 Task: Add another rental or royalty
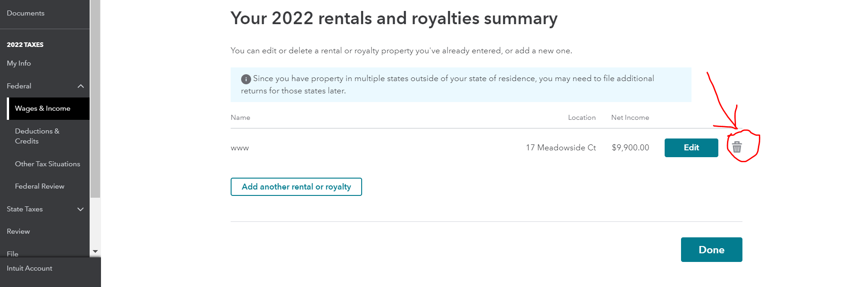296,187
